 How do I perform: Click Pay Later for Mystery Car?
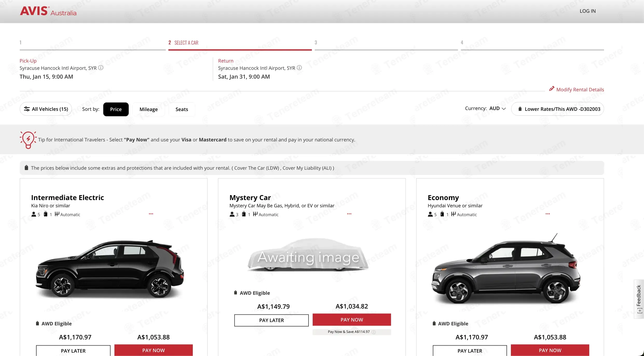[271, 320]
